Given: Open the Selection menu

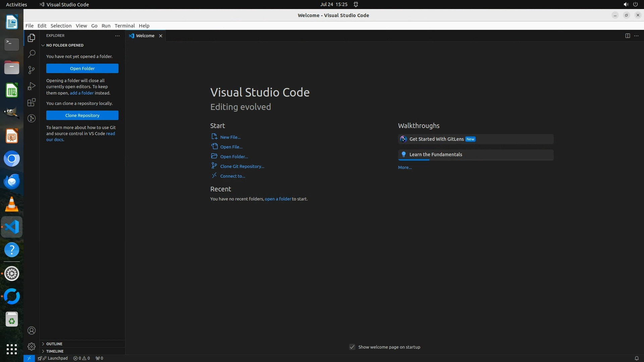Looking at the screenshot, I should (x=61, y=26).
